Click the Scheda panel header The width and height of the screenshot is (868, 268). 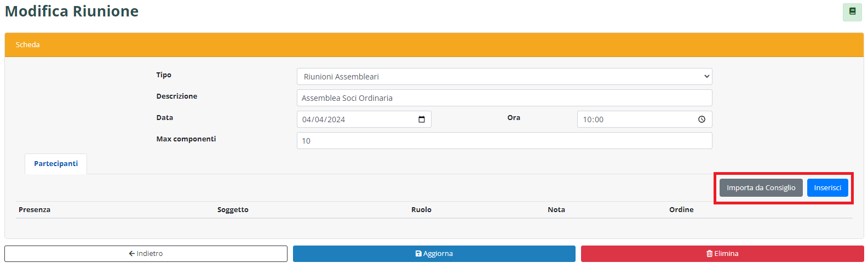pyautogui.click(x=27, y=45)
